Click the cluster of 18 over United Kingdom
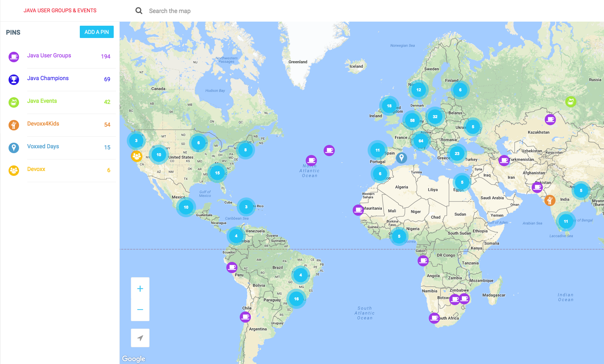Image resolution: width=604 pixels, height=364 pixels. 389,106
